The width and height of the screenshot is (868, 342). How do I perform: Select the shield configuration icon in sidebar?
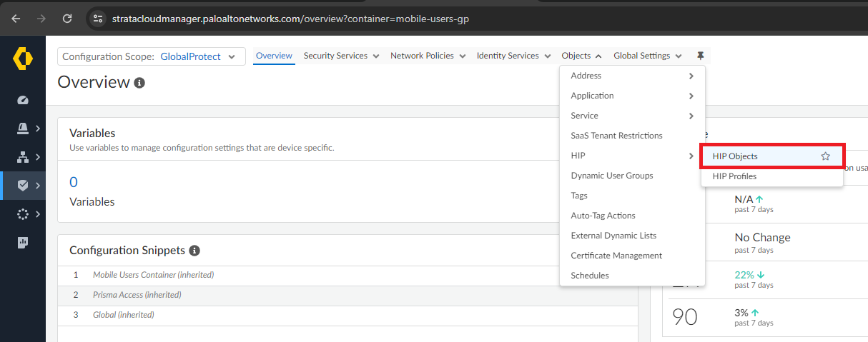point(22,186)
